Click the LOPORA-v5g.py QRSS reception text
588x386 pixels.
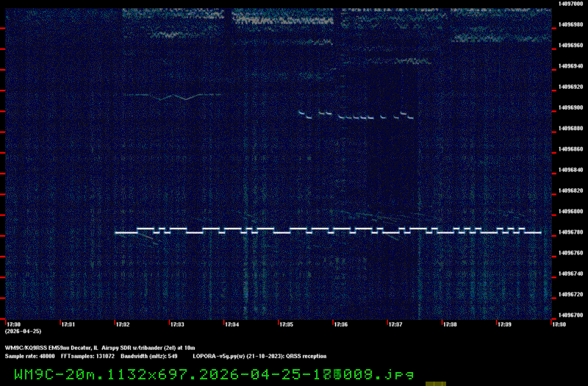coord(259,357)
